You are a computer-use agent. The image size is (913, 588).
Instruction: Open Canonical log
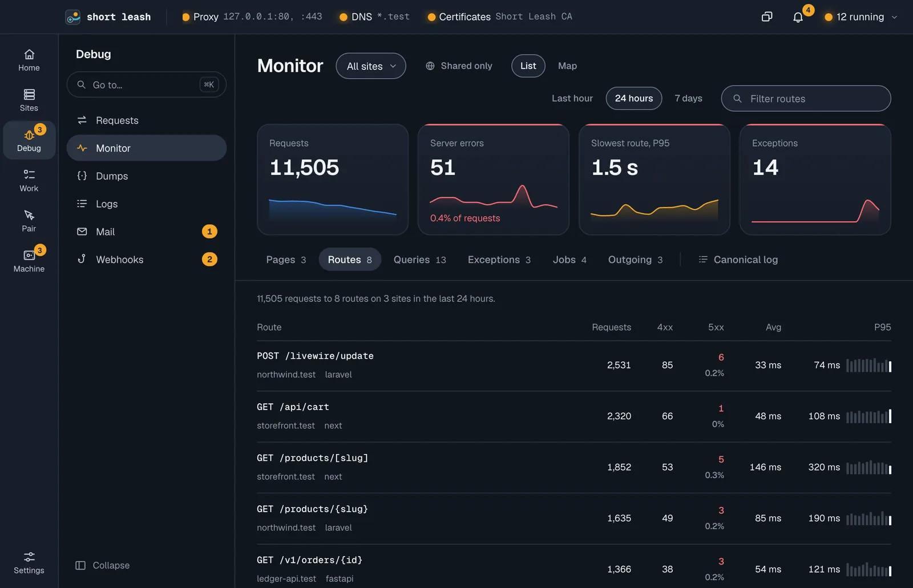(x=738, y=259)
